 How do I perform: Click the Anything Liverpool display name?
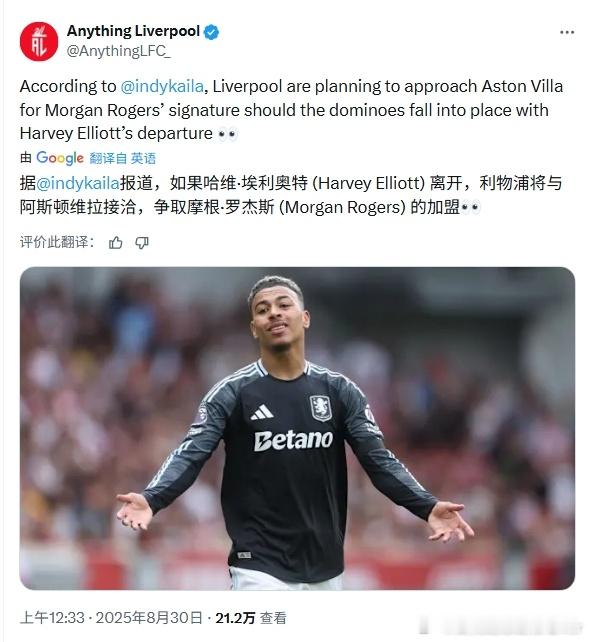tap(133, 31)
